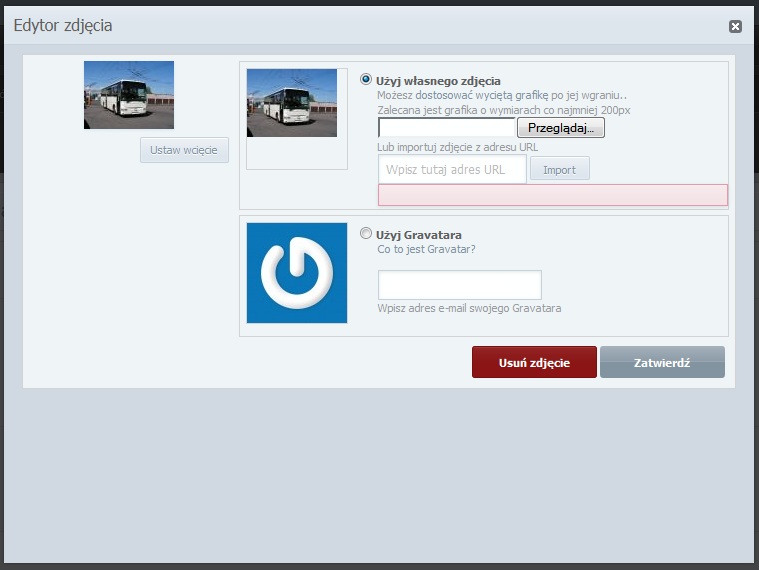This screenshot has height=570, width=759.
Task: Select the Użyj własnego zdjęcia radio button
Action: tap(366, 79)
